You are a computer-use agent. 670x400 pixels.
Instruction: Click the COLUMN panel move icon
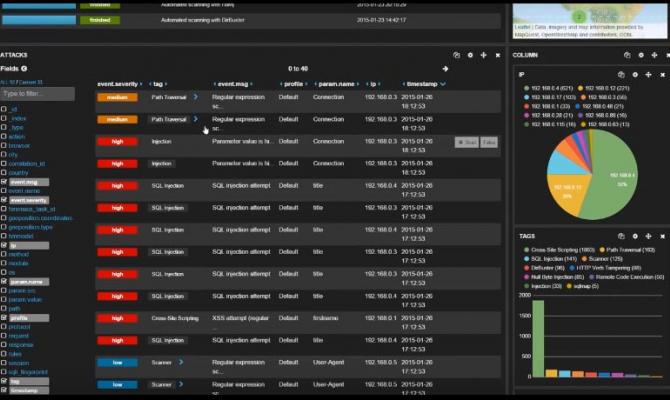654,55
